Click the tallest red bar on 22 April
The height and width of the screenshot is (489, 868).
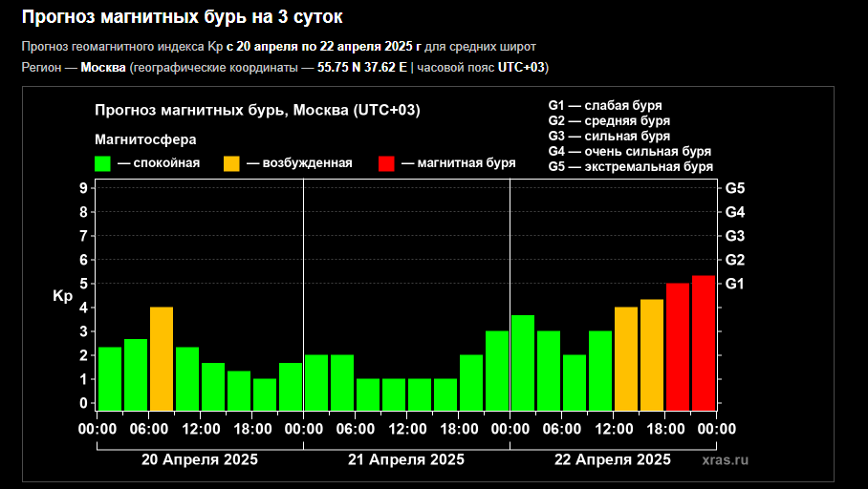pos(704,342)
